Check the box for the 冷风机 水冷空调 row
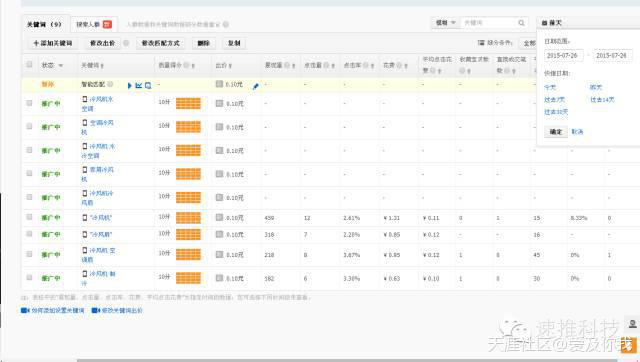The image size is (640, 362). 29,150
